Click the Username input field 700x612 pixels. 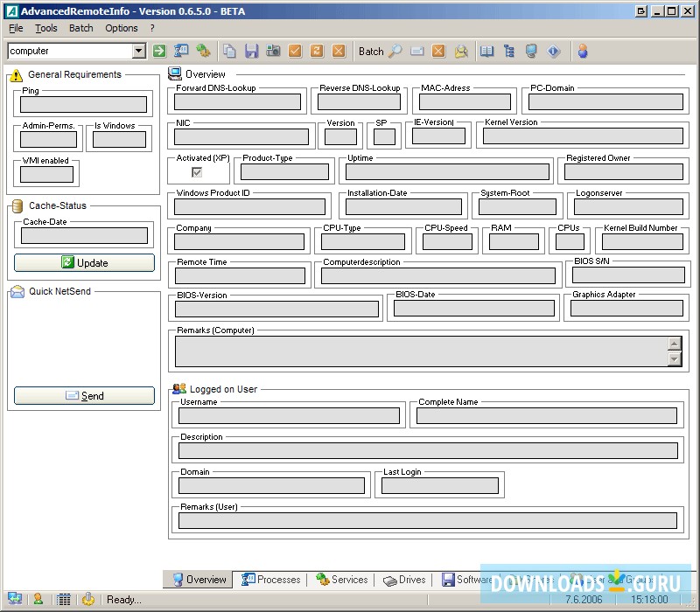(x=289, y=416)
